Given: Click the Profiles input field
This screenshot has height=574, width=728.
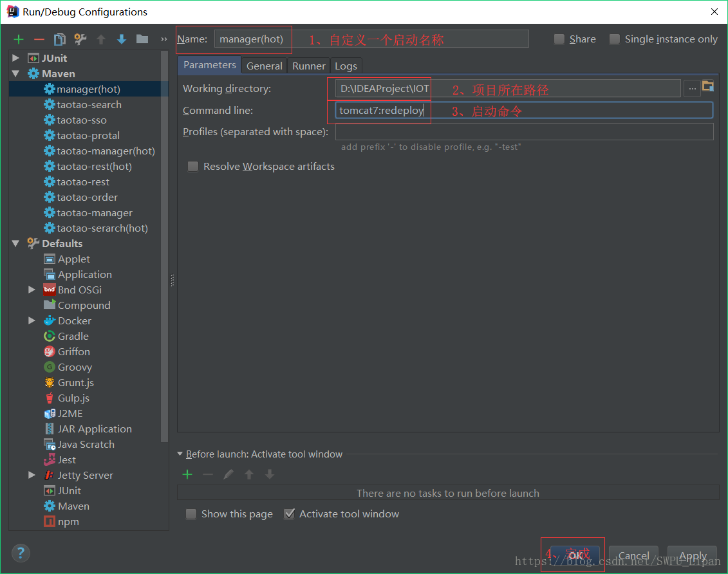Looking at the screenshot, I should 524,132.
